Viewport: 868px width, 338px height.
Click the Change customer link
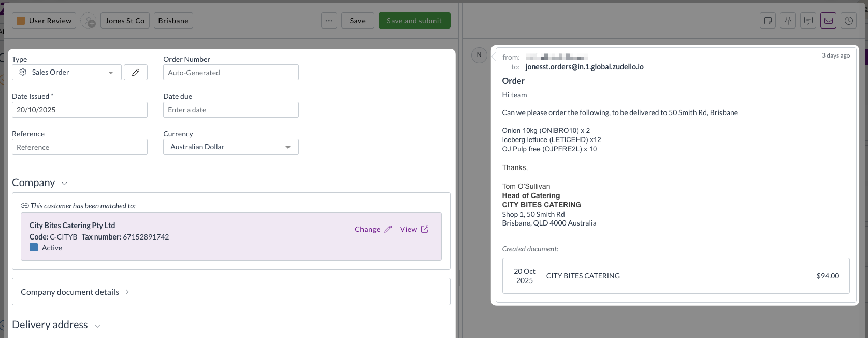pyautogui.click(x=373, y=229)
